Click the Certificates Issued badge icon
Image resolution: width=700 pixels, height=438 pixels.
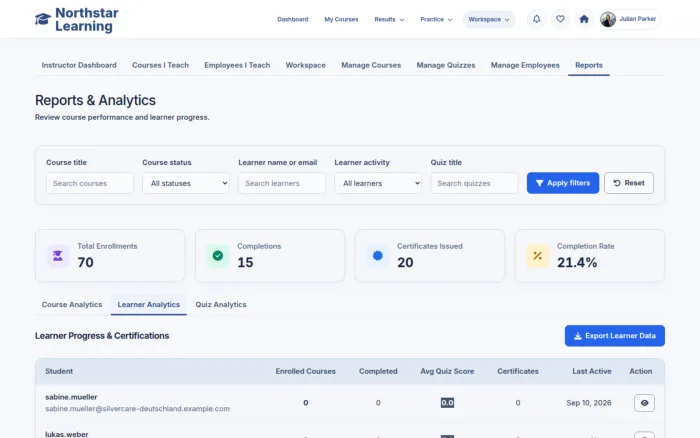(x=378, y=256)
